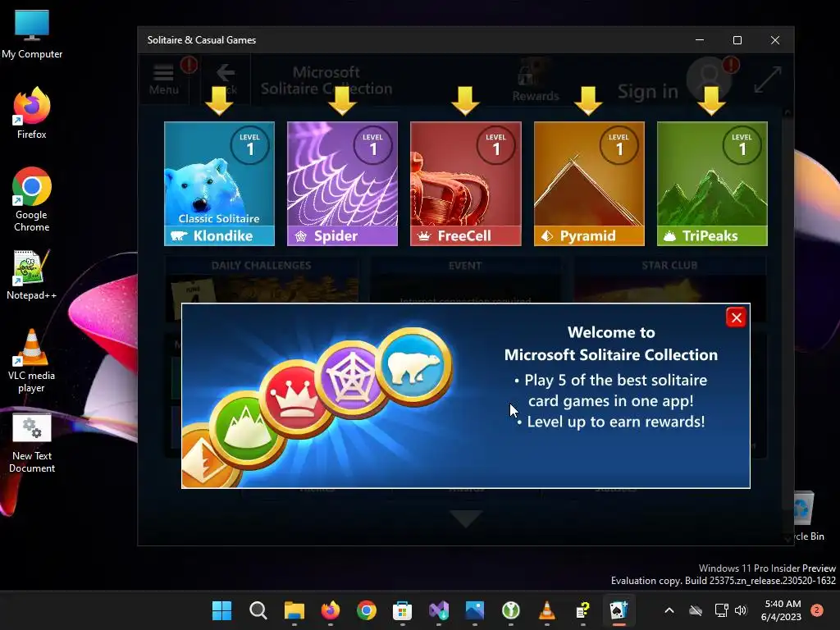Viewport: 840px width, 630px height.
Task: Close the Welcome to Microsoft Solitaire Collection popup
Action: 736,317
